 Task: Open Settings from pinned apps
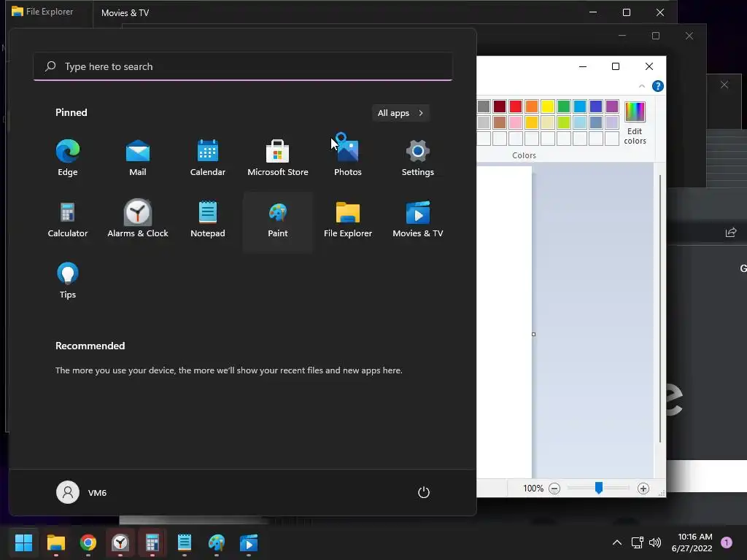point(418,158)
